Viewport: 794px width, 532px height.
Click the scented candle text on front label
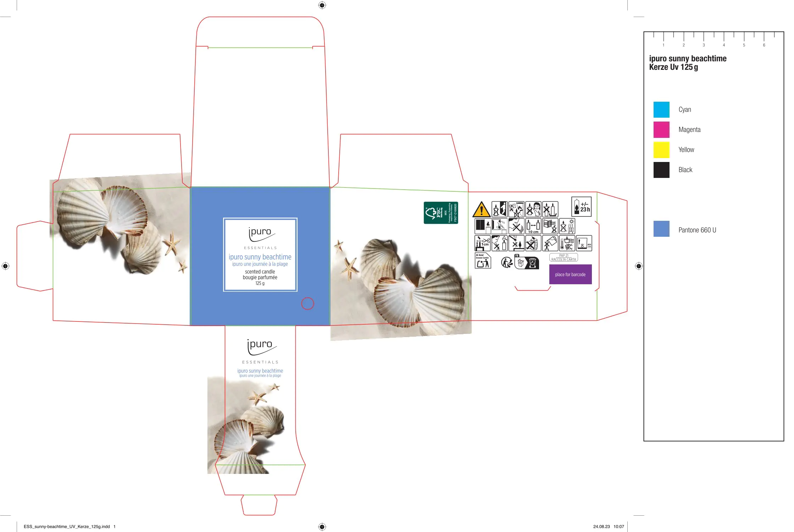tap(260, 272)
